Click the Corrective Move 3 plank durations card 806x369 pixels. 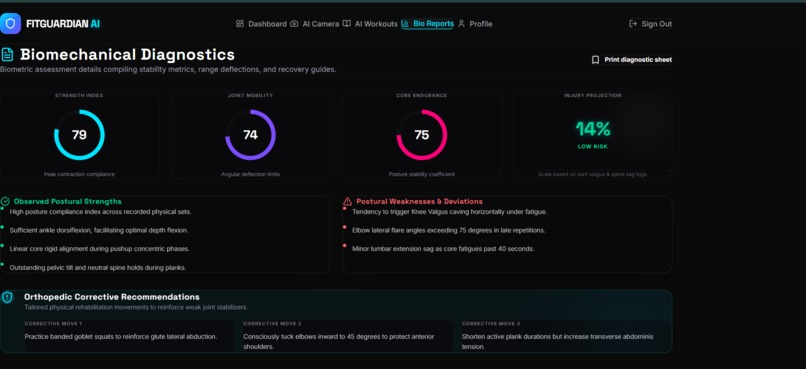pyautogui.click(x=566, y=336)
